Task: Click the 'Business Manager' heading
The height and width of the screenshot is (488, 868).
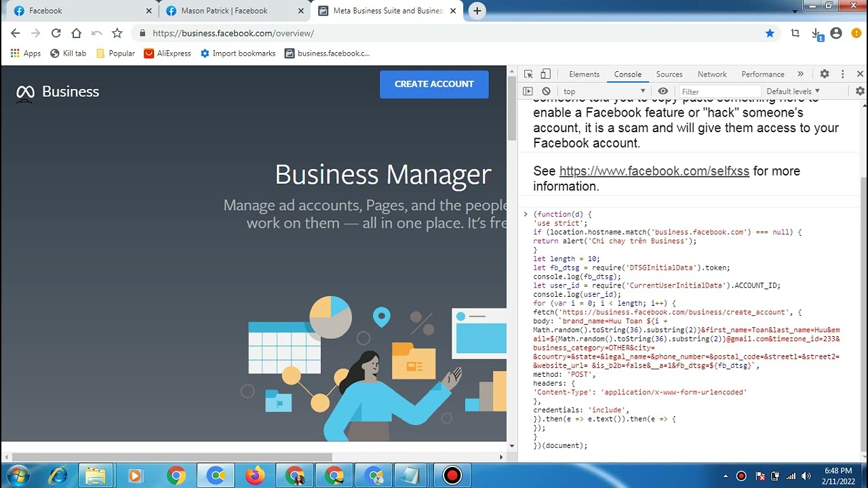Action: [x=383, y=174]
